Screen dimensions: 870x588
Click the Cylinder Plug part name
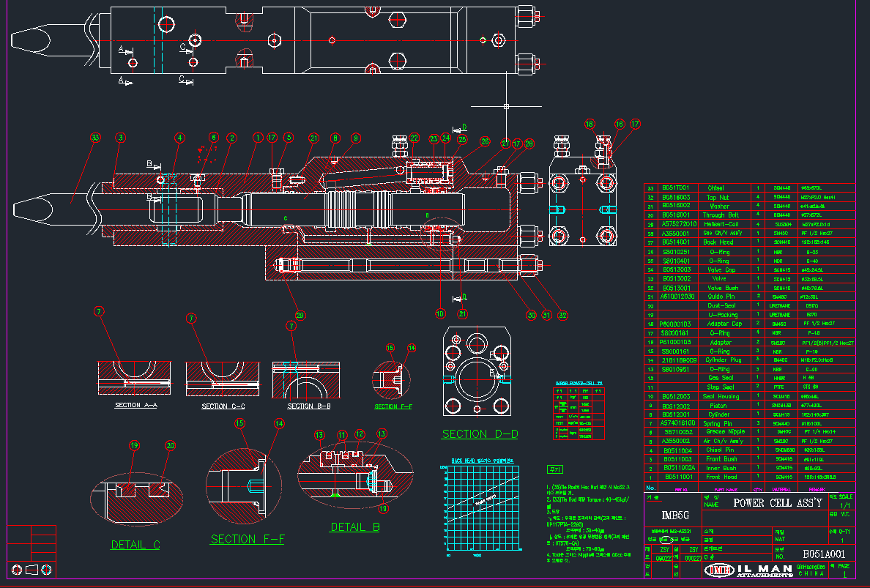(724, 360)
